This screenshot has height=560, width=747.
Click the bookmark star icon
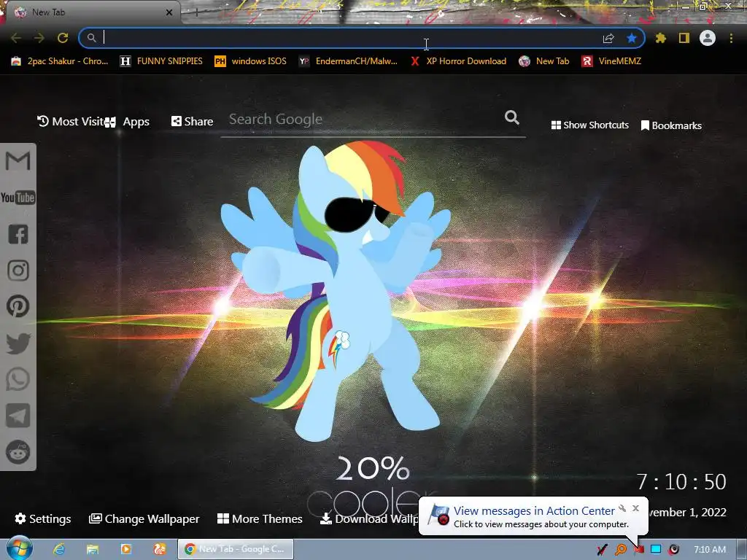click(x=632, y=38)
